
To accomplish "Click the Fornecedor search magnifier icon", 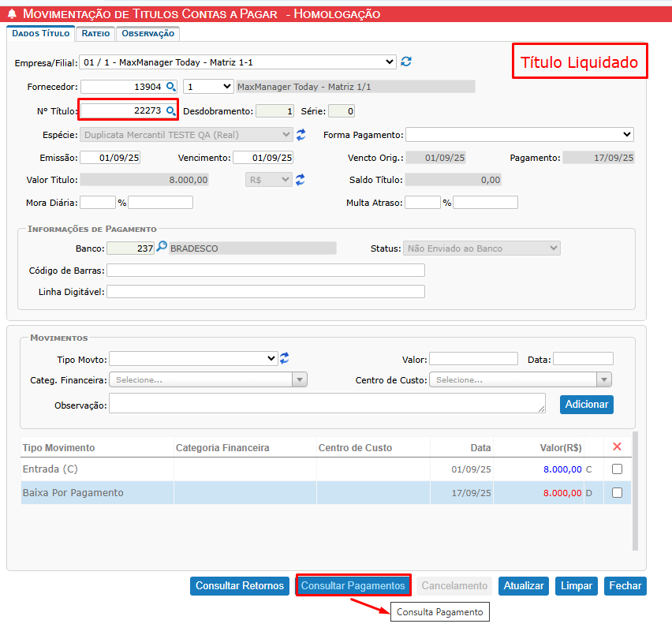I will (170, 87).
